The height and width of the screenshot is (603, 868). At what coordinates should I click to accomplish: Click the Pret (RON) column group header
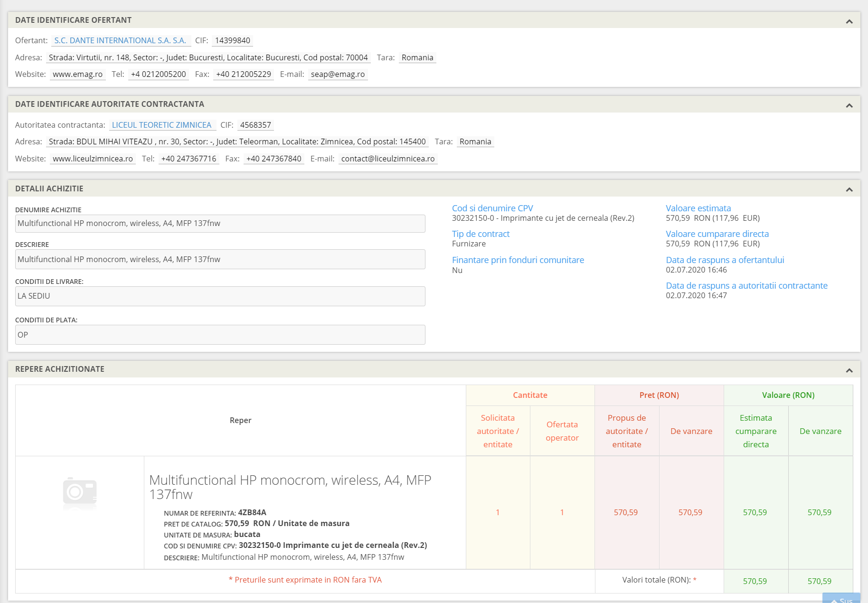659,395
